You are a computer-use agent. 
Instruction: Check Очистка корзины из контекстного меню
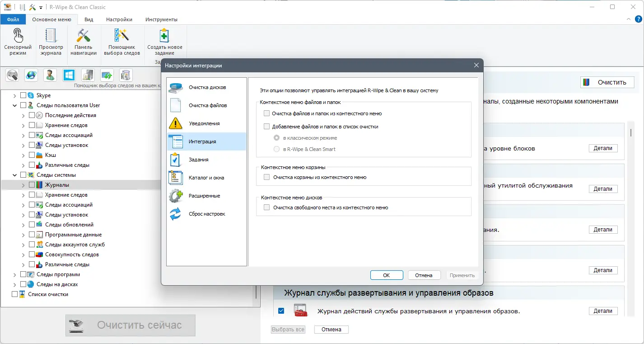coord(266,177)
